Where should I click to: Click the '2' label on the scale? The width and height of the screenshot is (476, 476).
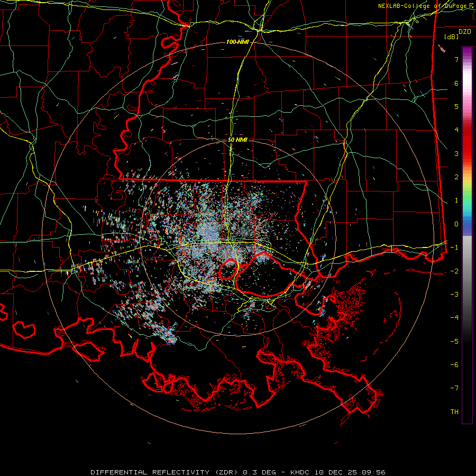pyautogui.click(x=456, y=177)
